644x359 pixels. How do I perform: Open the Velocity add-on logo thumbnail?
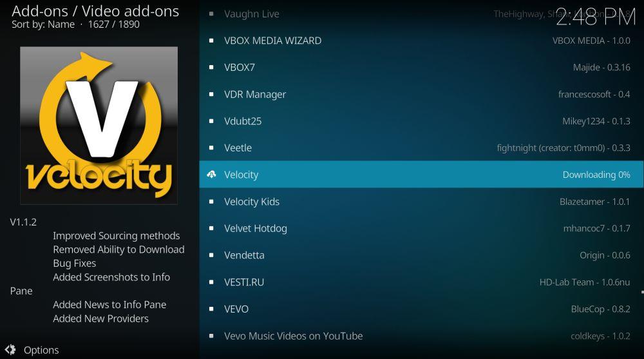[99, 126]
